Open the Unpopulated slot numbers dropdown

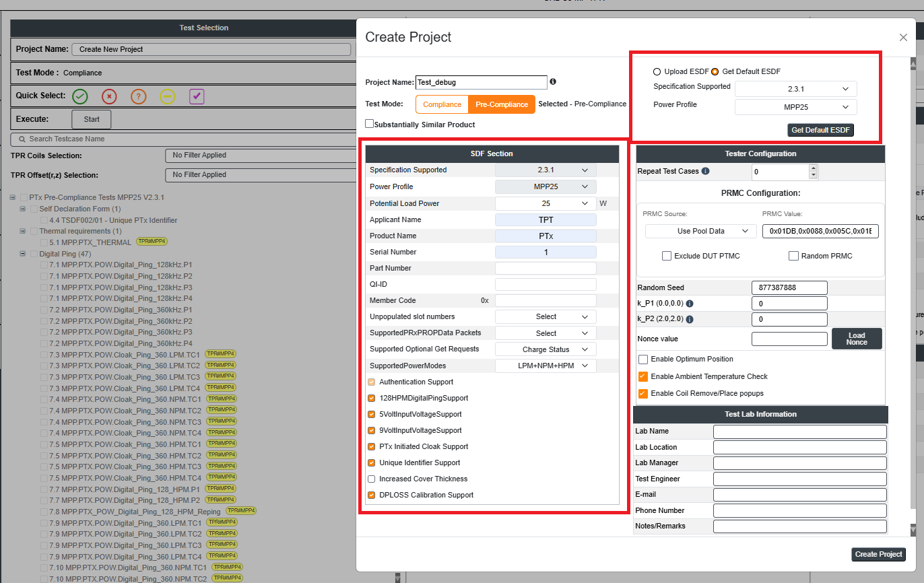[x=546, y=316]
